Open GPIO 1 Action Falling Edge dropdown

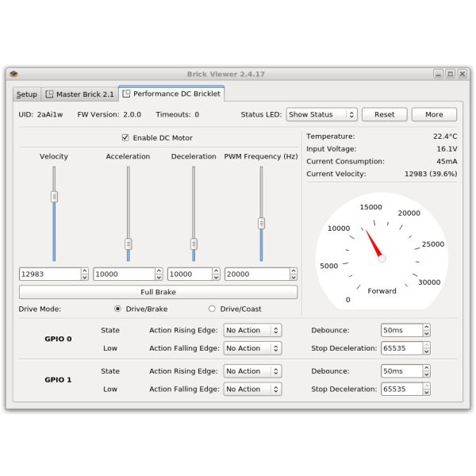[x=252, y=390]
